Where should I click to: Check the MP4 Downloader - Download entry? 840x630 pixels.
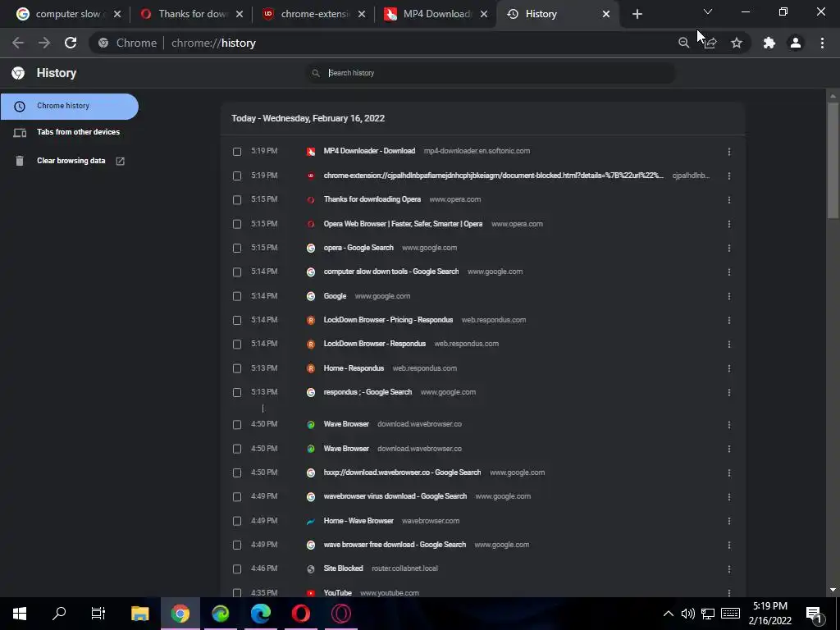coord(237,152)
